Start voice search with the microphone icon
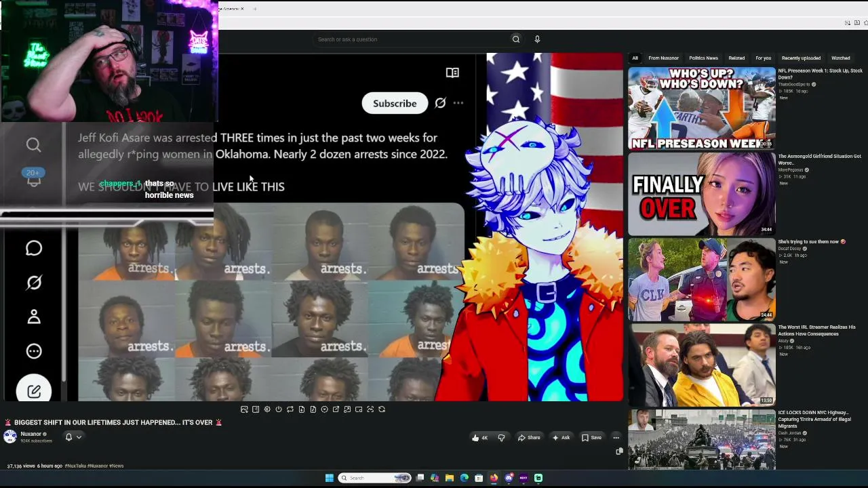Screen dimensions: 868x488 537,39
